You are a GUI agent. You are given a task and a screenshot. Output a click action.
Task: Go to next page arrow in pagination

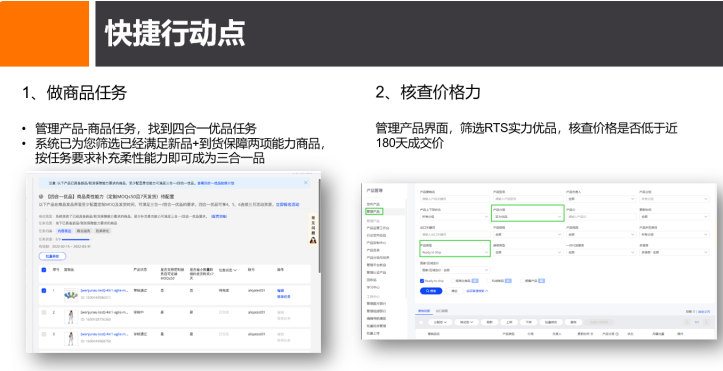pyautogui.click(x=706, y=322)
